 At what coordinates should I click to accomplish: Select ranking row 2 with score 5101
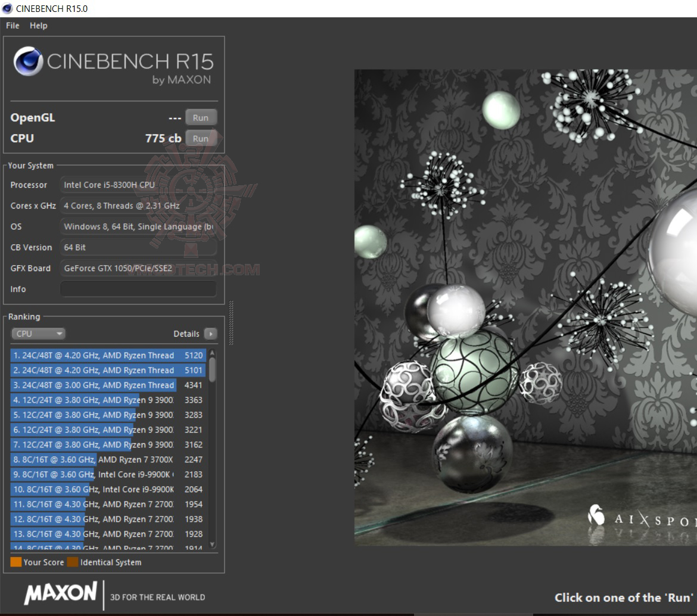108,370
